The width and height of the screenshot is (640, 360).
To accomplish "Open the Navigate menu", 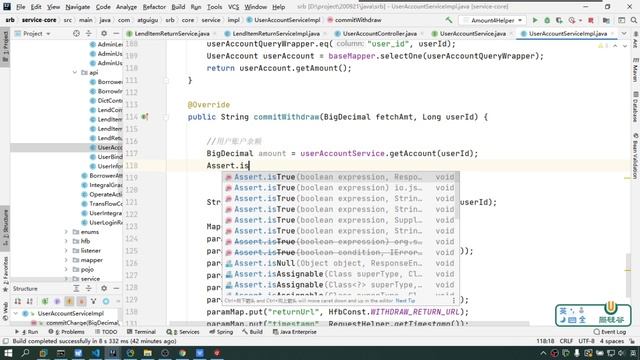I will [x=78, y=7].
